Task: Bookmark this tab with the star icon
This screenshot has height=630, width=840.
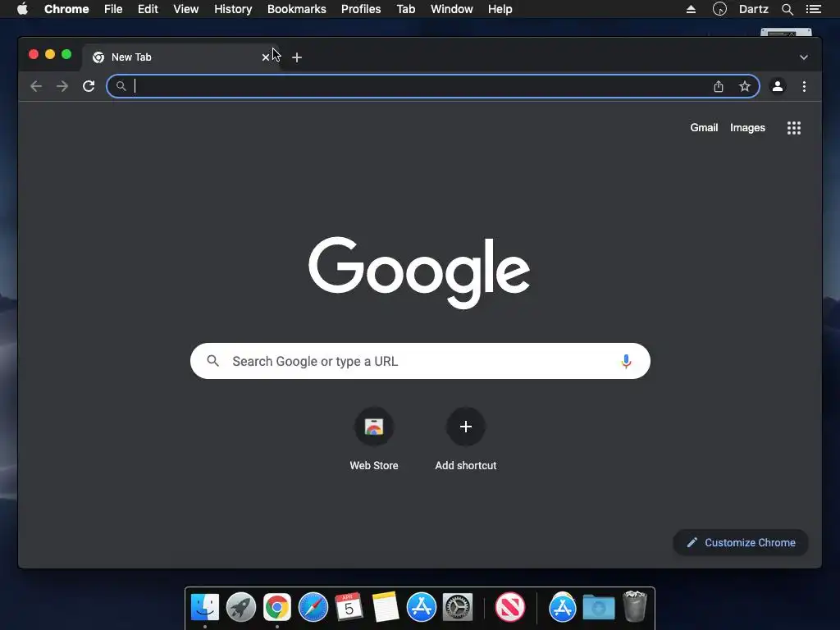Action: pos(745,86)
